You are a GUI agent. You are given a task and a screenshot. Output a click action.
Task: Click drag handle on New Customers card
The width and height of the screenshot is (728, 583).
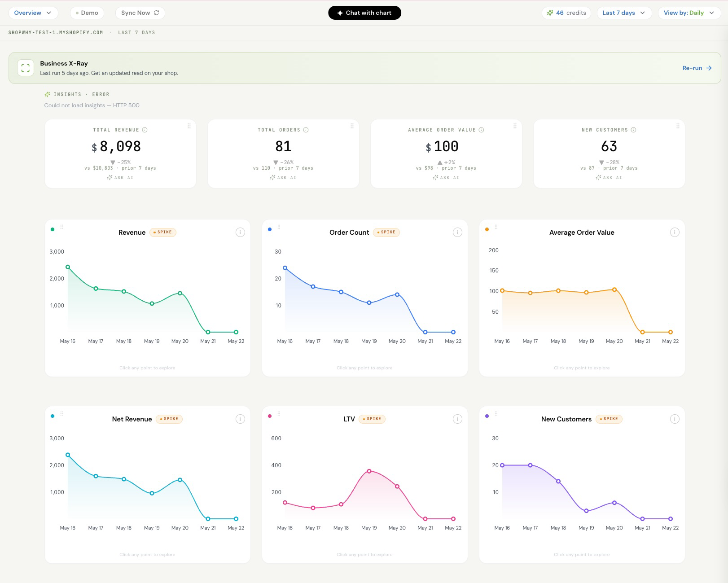pos(678,126)
